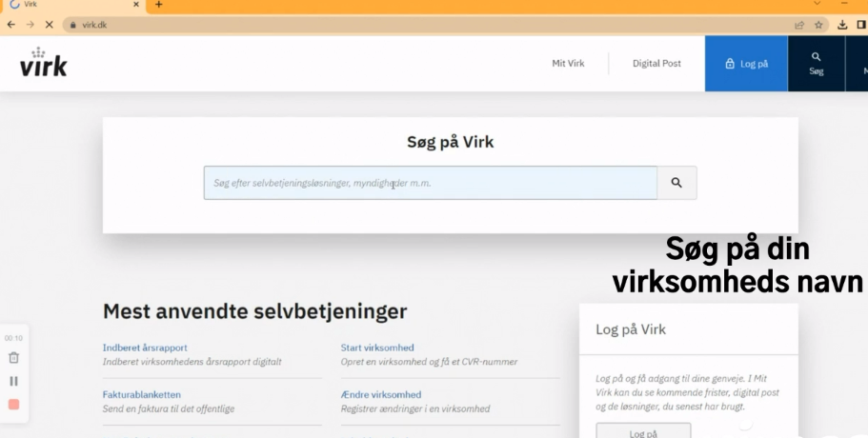Delete the recording with the trash icon
This screenshot has width=868, height=438.
pos(13,358)
